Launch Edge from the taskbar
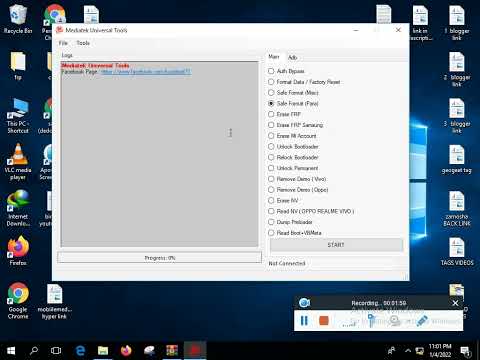480x360 pixels. [x=80, y=351]
